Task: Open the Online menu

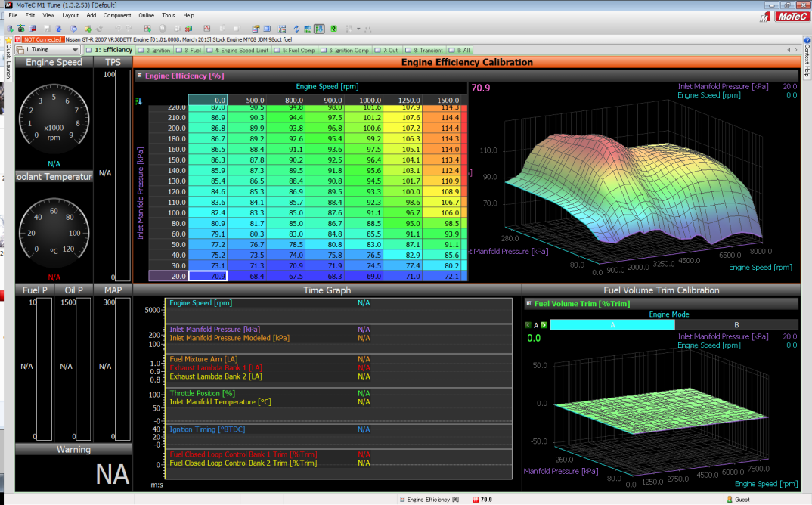Action: click(x=146, y=16)
